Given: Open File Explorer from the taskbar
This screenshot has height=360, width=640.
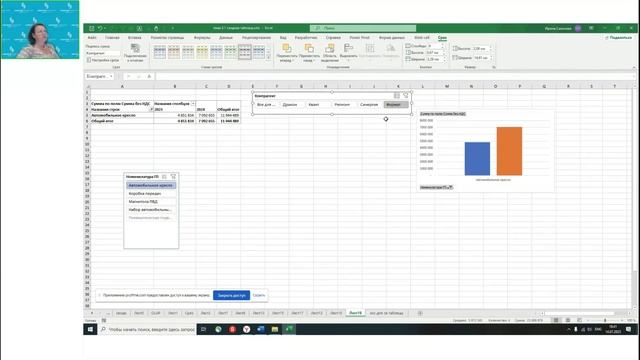Looking at the screenshot, I should (x=275, y=329).
